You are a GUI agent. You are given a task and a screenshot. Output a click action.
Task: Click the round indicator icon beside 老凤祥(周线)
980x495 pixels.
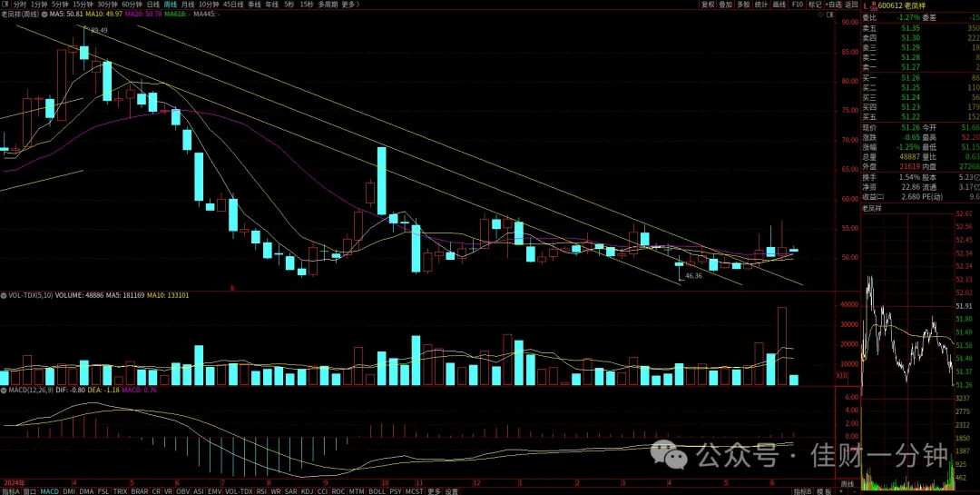pos(44,15)
